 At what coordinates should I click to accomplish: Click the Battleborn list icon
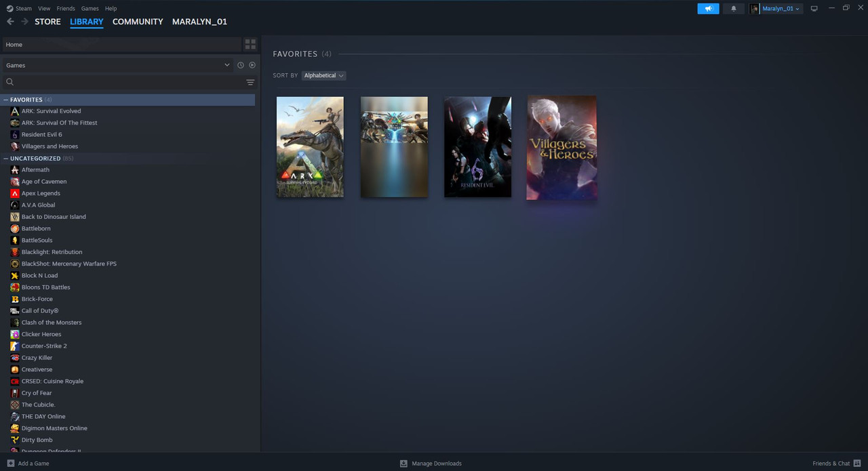point(15,228)
